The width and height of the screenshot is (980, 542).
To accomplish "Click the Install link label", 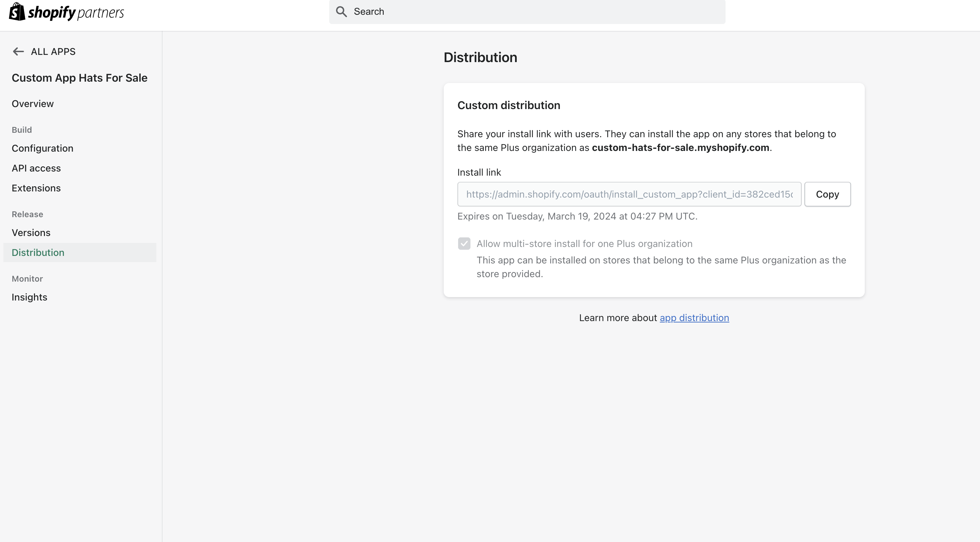I will (479, 173).
